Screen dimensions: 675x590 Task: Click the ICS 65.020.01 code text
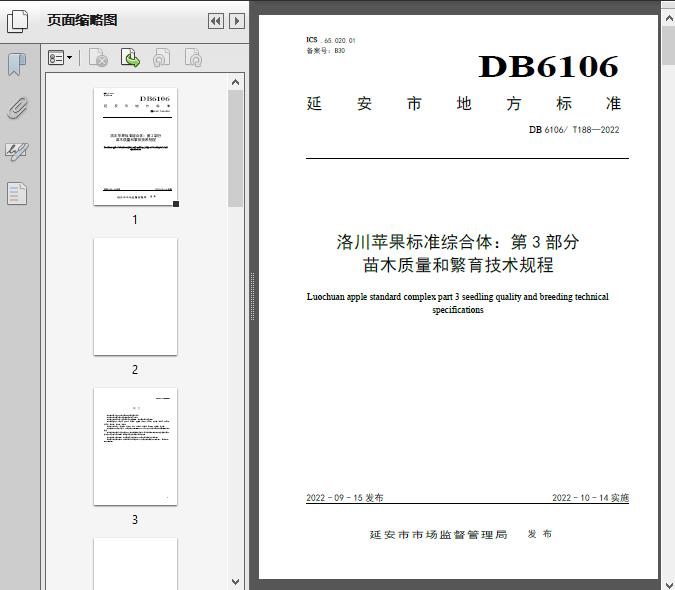click(331, 40)
